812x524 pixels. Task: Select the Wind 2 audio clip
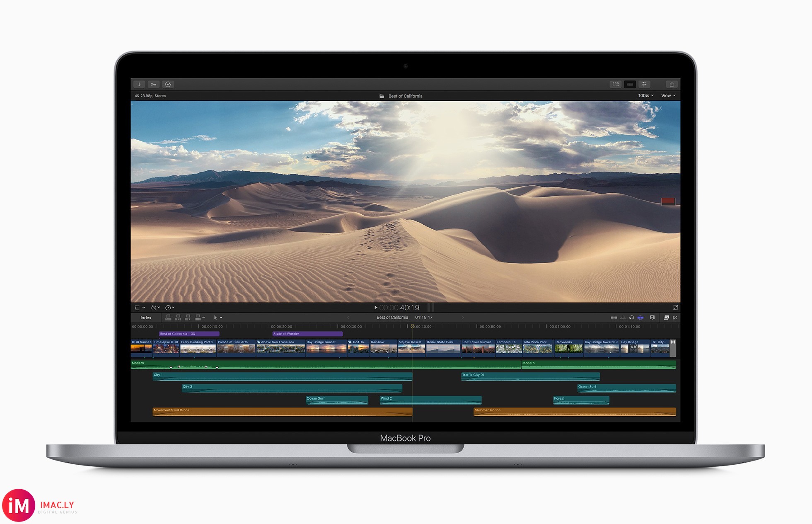pyautogui.click(x=430, y=400)
